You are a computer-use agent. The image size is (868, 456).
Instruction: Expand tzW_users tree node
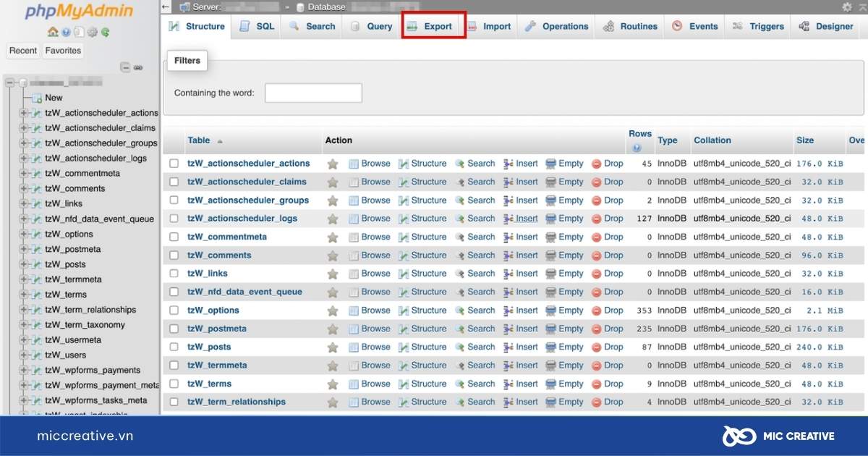pos(24,355)
